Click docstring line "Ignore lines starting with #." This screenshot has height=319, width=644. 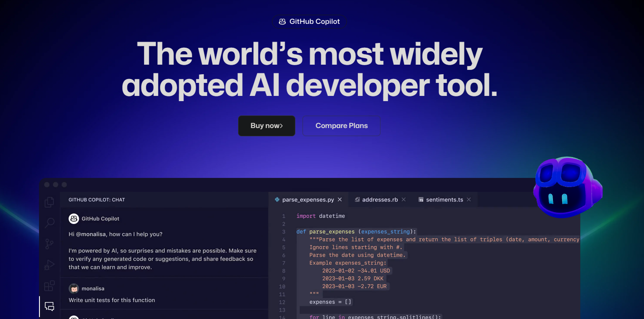click(x=356, y=247)
